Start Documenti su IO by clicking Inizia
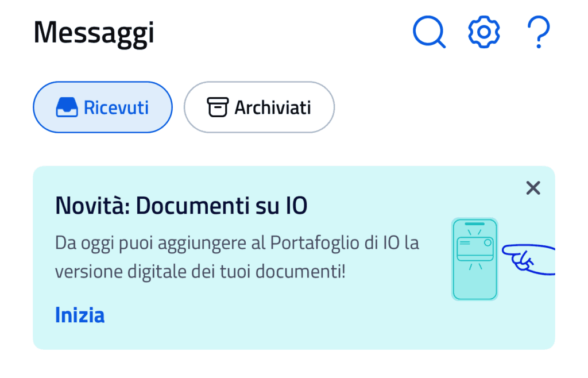Screen dimensions: 588x378 click(x=80, y=315)
